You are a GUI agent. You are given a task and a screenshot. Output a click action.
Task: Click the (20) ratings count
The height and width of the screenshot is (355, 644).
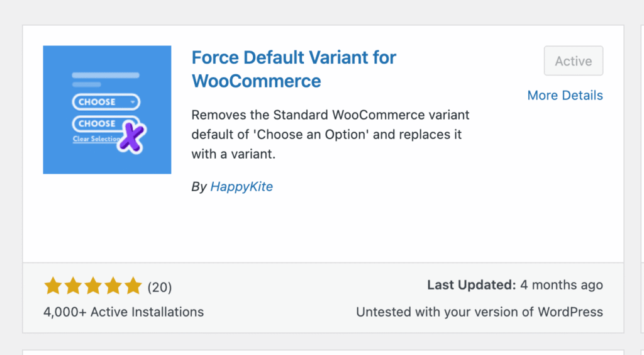159,288
